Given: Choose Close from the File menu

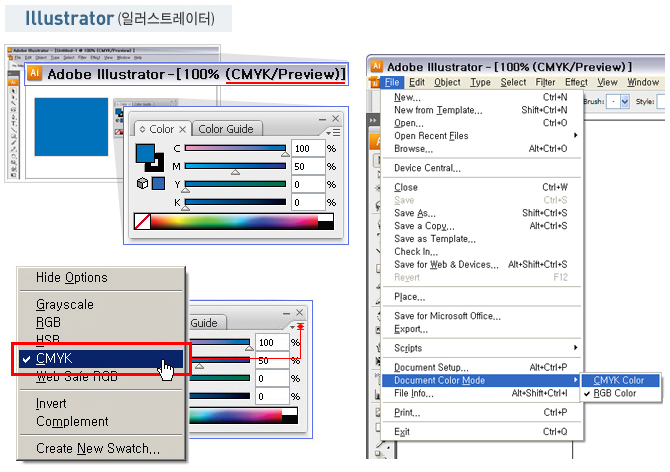Looking at the screenshot, I should 481,187.
